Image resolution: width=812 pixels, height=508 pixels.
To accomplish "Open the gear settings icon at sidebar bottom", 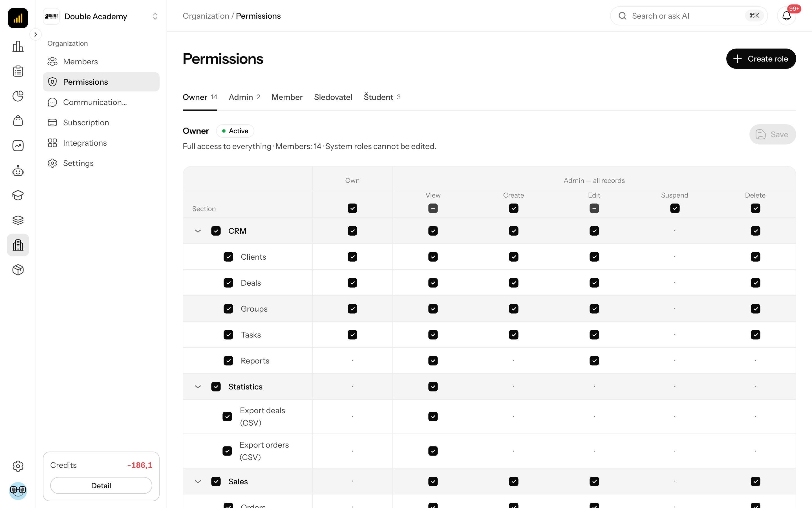I will coord(18,466).
